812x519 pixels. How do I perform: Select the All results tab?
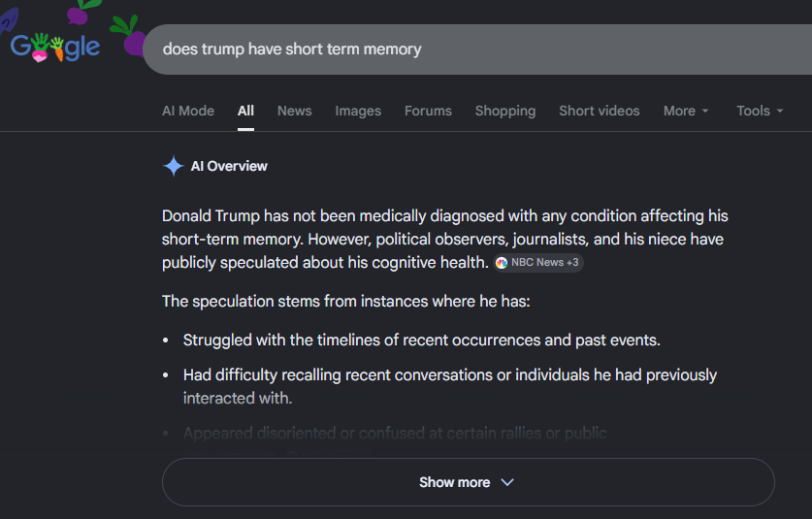(245, 111)
